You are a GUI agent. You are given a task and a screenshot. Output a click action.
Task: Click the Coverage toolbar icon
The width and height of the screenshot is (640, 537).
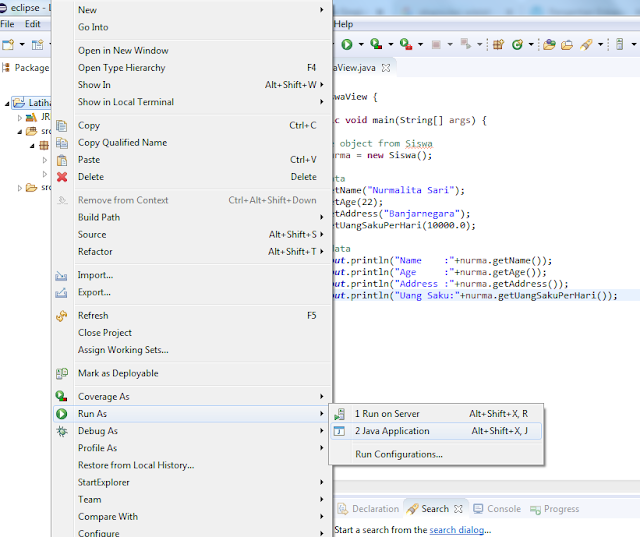(376, 44)
